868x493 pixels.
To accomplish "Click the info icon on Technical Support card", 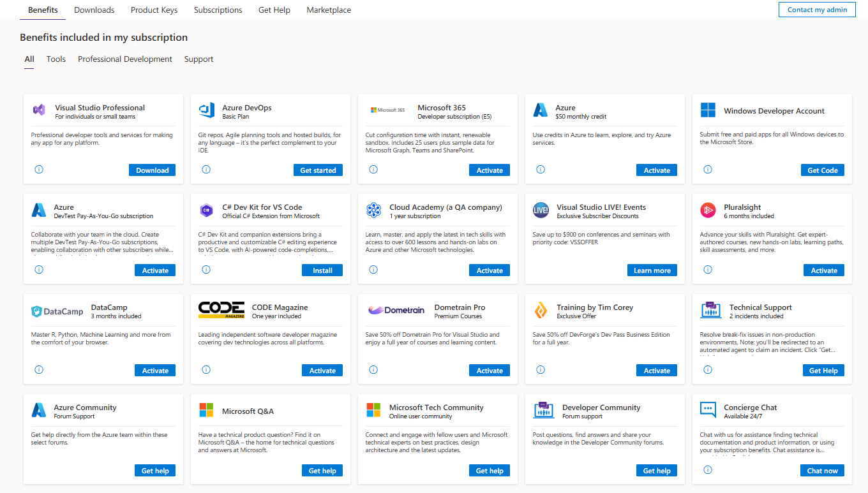I will 708,370.
